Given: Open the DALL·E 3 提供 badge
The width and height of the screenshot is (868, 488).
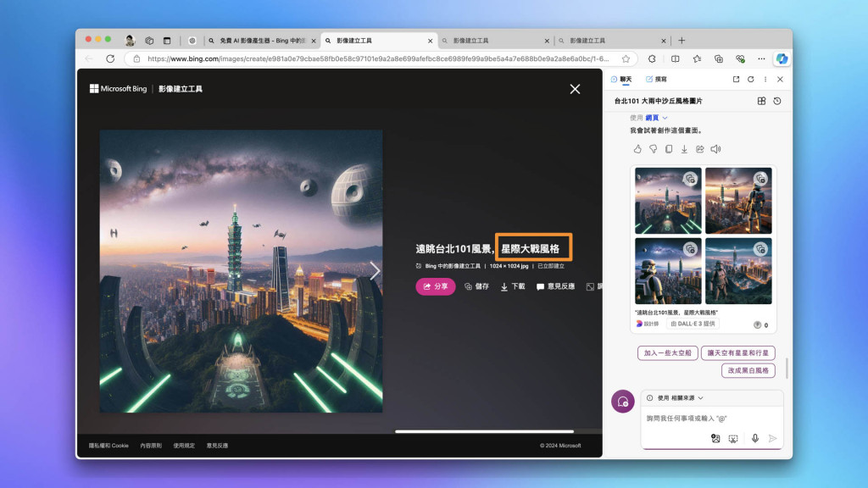Looking at the screenshot, I should click(693, 324).
